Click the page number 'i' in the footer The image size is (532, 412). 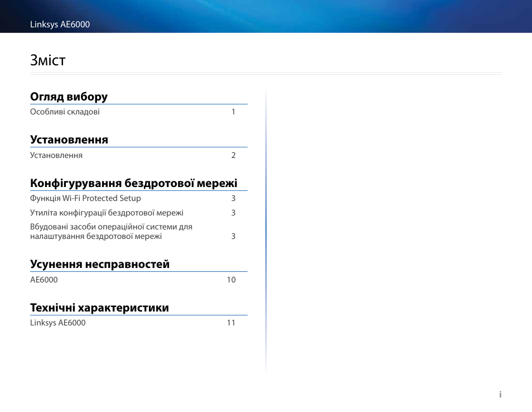[500, 394]
